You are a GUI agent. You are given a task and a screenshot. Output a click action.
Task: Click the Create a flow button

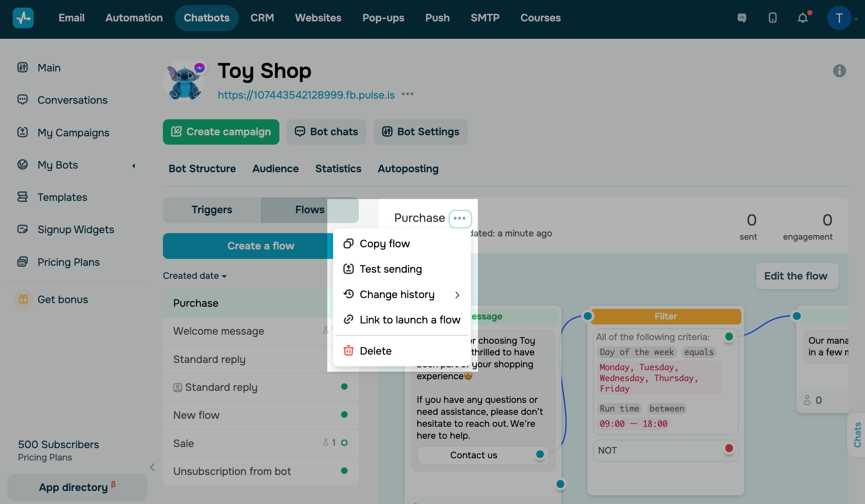[261, 246]
